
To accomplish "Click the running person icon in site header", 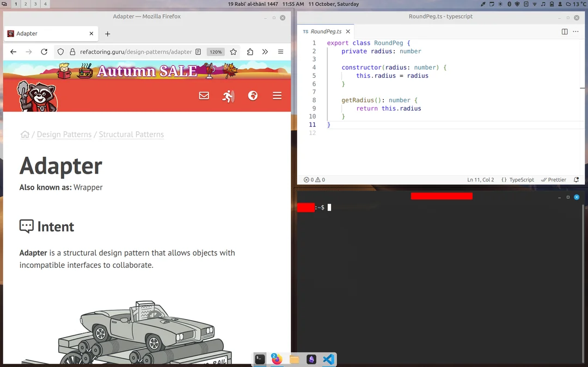I will pos(228,96).
